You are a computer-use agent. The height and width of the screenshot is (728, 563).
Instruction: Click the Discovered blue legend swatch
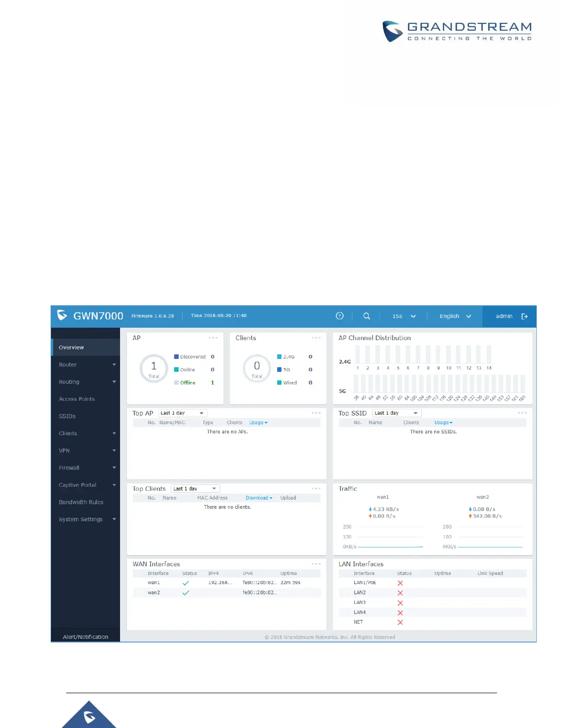tap(176, 357)
